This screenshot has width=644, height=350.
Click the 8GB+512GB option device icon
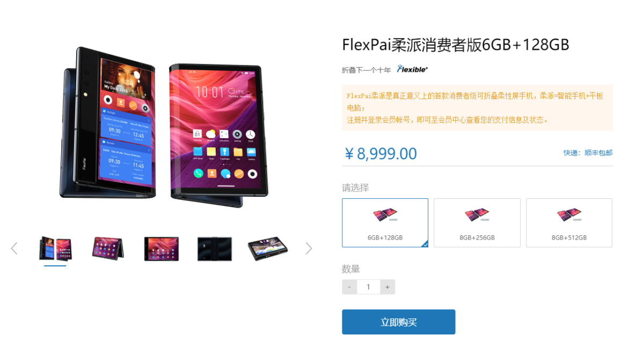[x=569, y=215]
